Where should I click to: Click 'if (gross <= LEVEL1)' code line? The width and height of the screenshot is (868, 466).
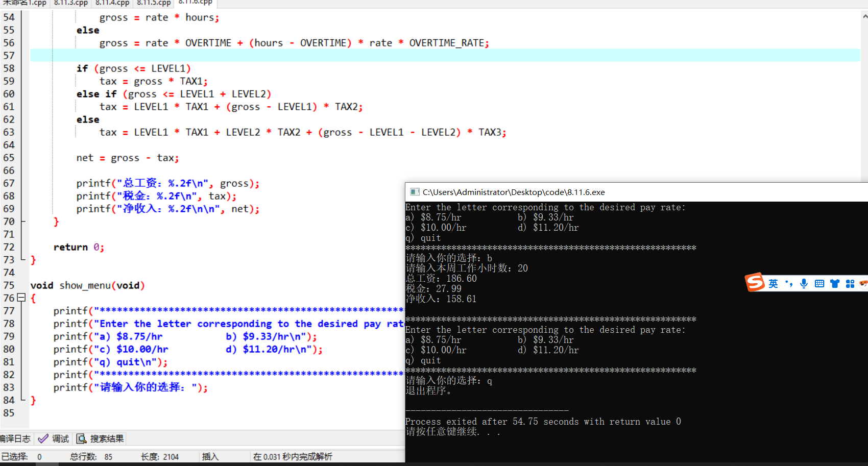pos(133,68)
